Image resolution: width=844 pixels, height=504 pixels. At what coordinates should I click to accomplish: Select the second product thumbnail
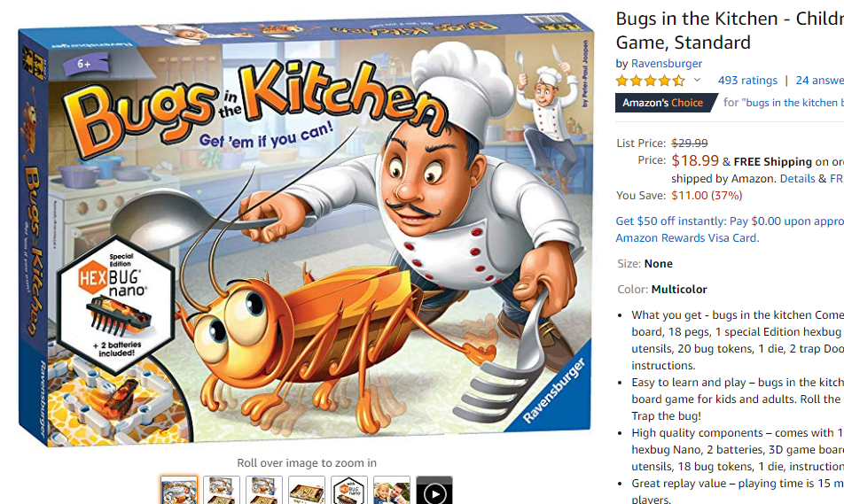point(222,491)
